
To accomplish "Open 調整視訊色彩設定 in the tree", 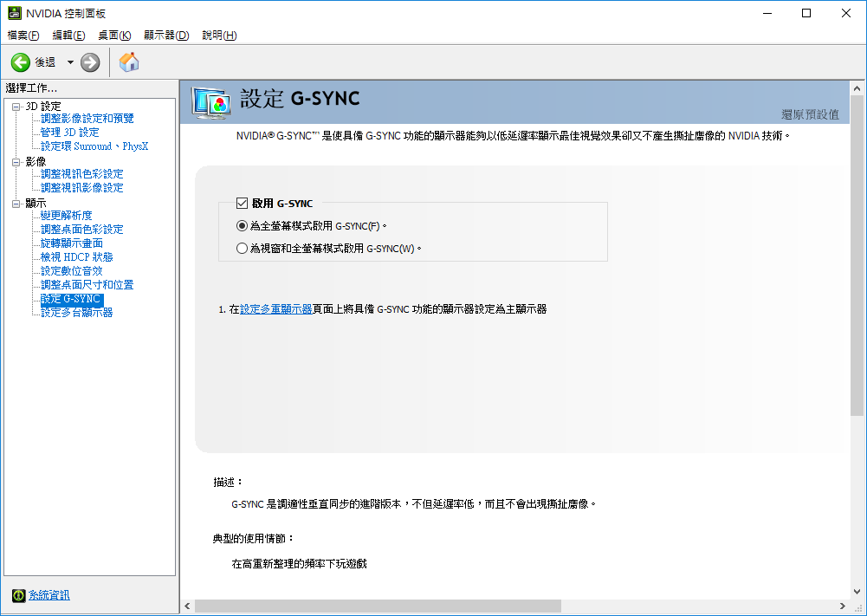I will pos(81,173).
